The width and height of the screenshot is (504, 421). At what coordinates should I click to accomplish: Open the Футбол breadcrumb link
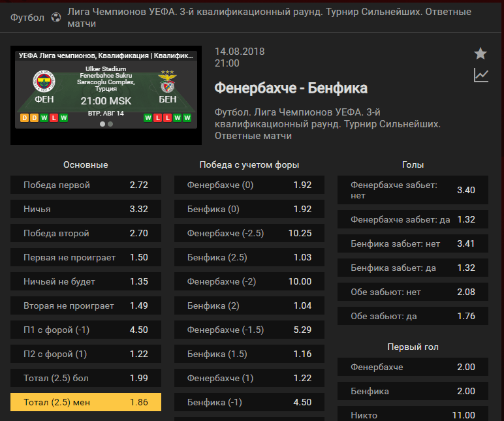pos(27,18)
